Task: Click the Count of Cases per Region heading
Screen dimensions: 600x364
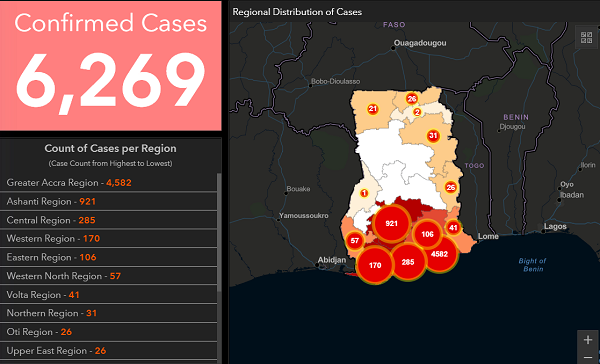Action: point(110,148)
